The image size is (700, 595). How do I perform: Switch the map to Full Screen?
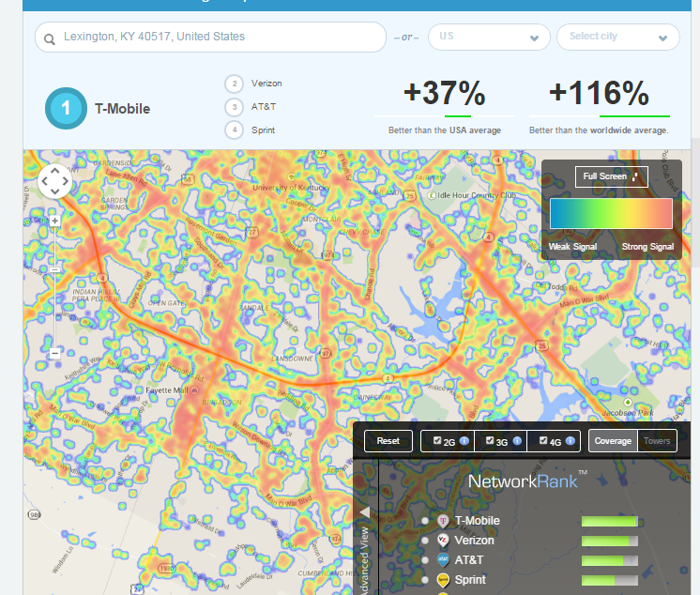611,176
